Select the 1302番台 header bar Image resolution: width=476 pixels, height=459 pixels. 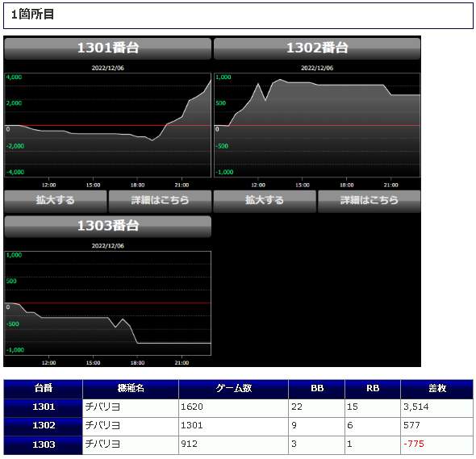[x=317, y=48]
